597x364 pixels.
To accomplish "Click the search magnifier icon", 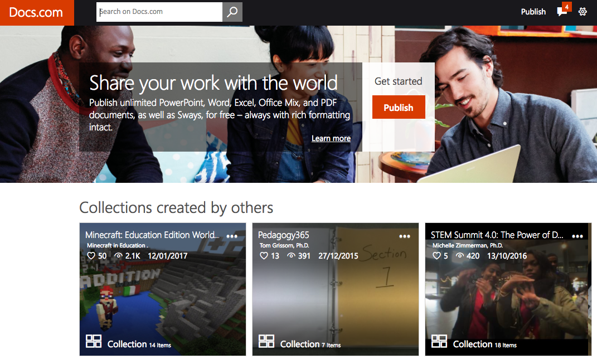I will pos(232,12).
